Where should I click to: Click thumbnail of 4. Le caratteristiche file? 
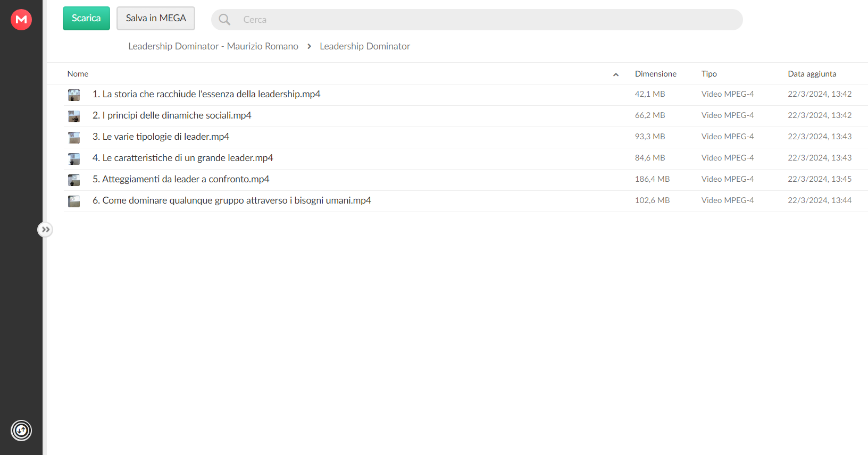74,159
